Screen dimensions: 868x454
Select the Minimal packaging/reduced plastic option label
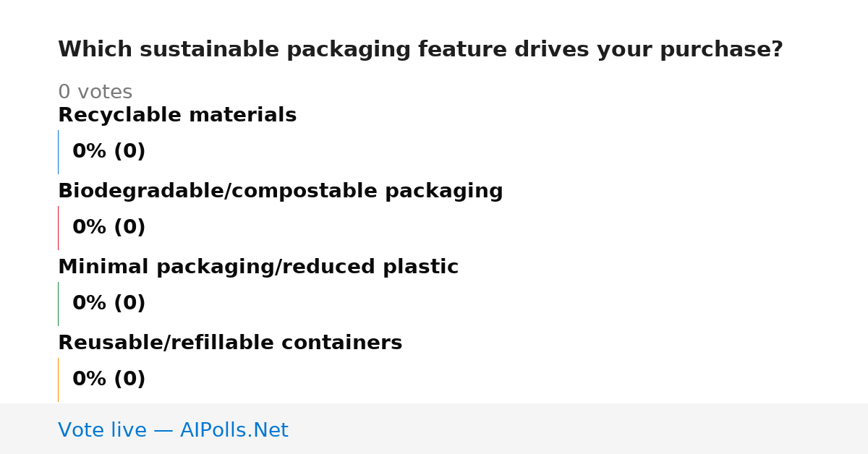(258, 267)
